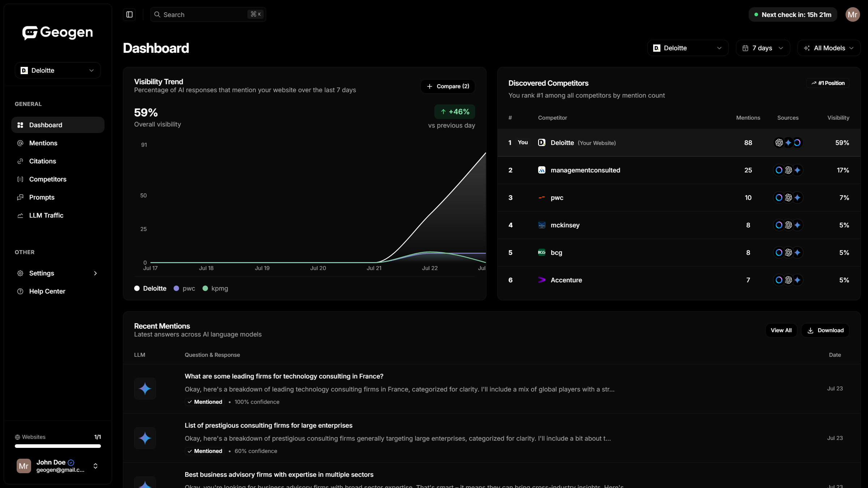Image resolution: width=868 pixels, height=488 pixels.
Task: Expand the Settings submenu chevron
Action: click(95, 273)
